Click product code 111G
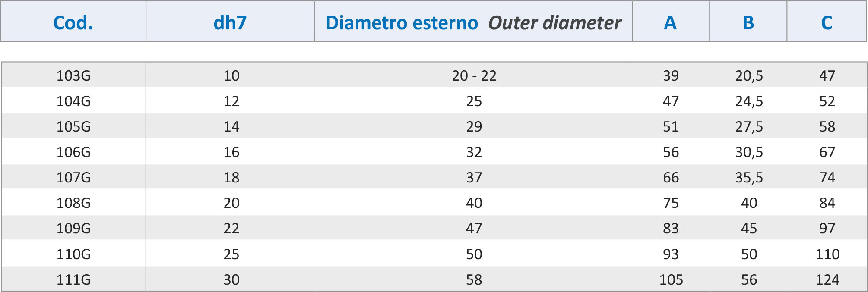This screenshot has width=868, height=292. (73, 279)
